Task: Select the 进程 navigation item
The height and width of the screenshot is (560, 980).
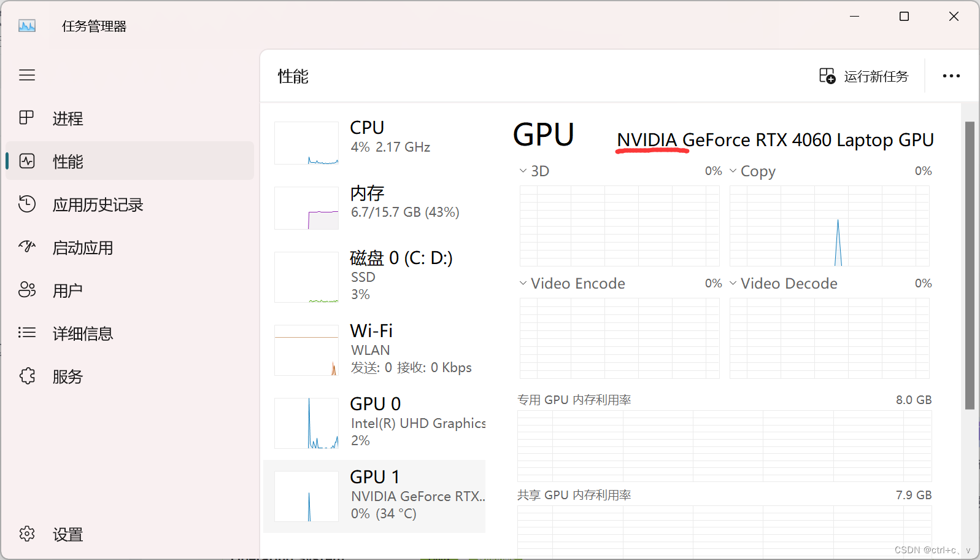Action: [x=129, y=118]
